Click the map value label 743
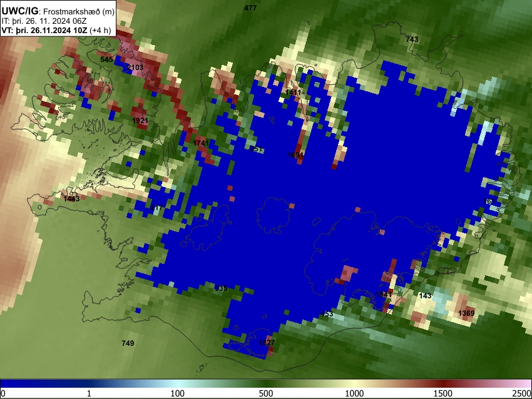 [412, 39]
